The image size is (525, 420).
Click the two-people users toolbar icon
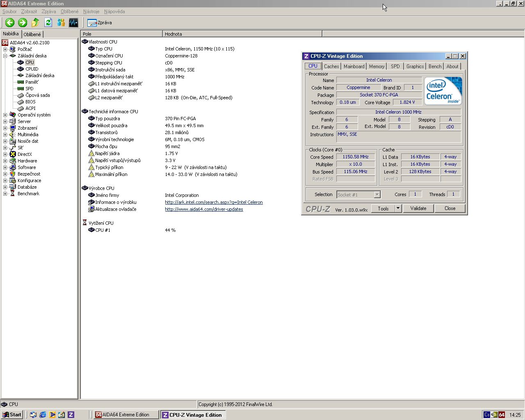61,23
